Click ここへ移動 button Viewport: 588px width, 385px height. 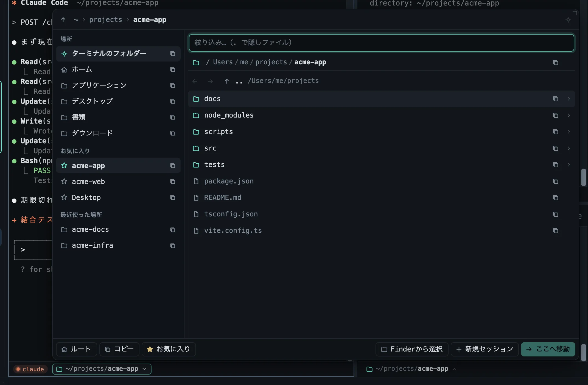point(548,349)
